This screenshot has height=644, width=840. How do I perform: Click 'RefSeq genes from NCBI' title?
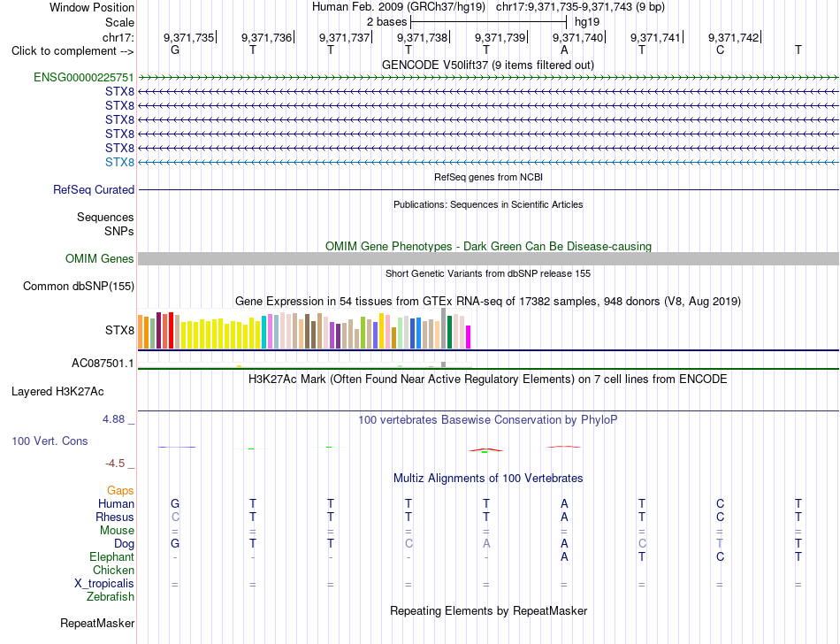[x=489, y=177]
